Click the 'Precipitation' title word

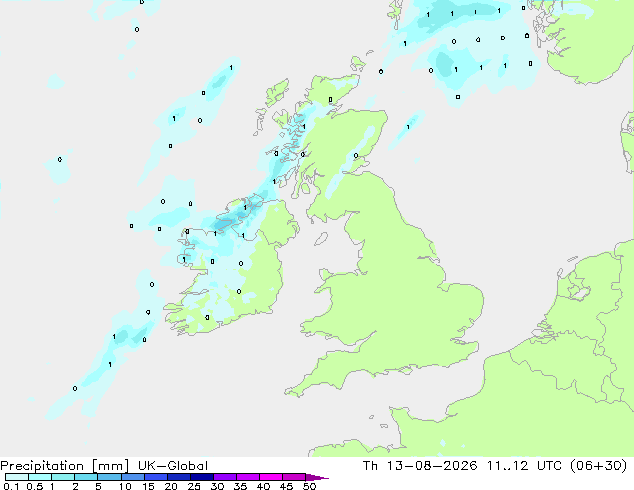pyautogui.click(x=42, y=466)
